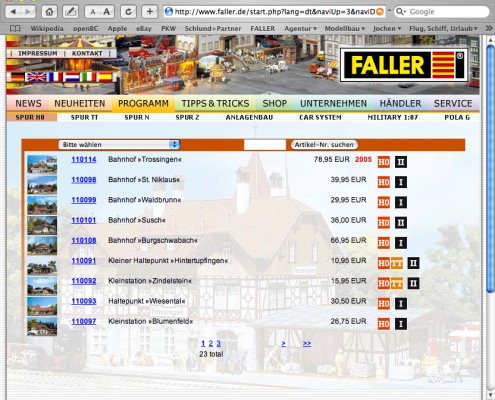Click the add bookmark plus button
Screen dimensions: 495x400
click(x=150, y=12)
